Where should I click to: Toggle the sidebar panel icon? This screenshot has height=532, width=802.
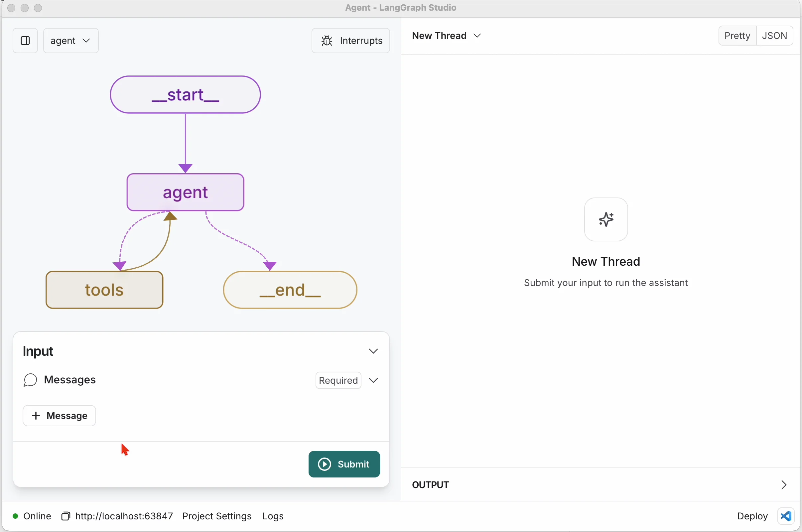25,41
